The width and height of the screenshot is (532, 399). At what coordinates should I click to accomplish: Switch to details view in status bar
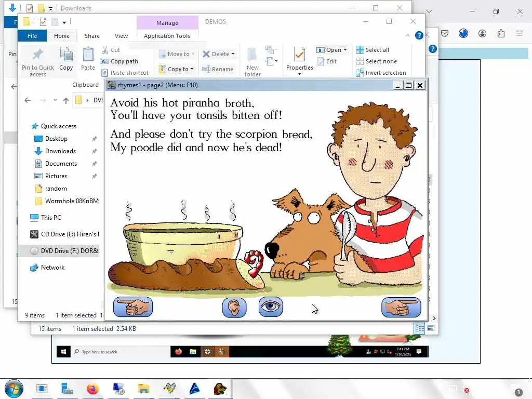419,328
